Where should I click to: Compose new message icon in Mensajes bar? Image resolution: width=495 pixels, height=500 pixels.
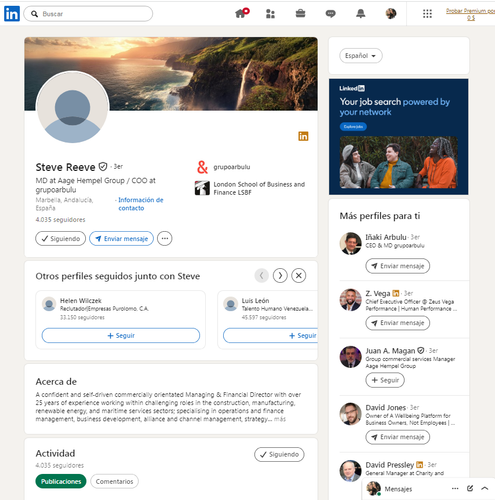click(x=470, y=488)
